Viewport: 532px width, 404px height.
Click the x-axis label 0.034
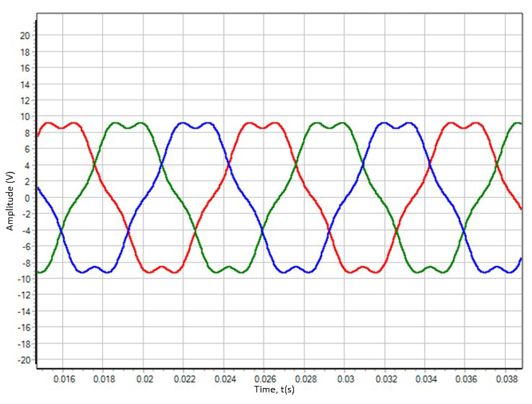point(426,379)
